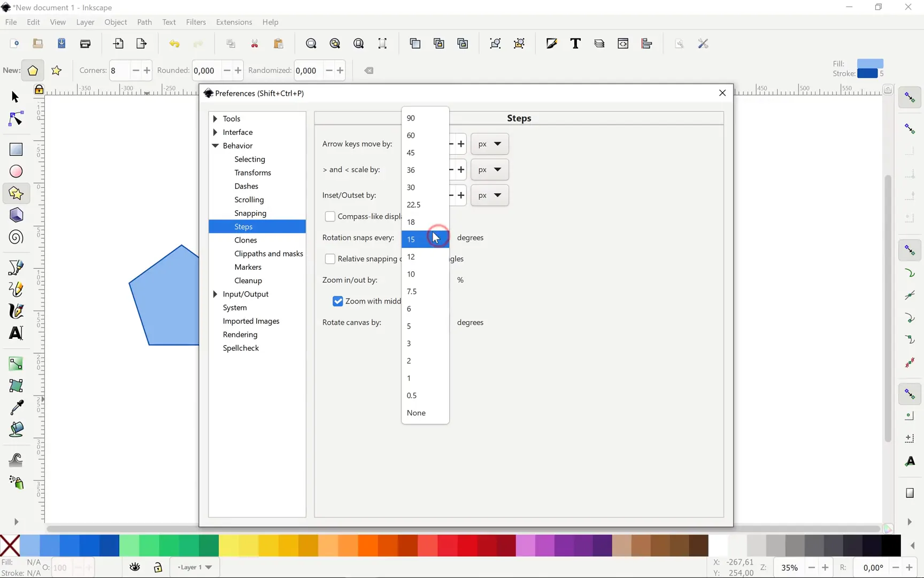The height and width of the screenshot is (578, 924).
Task: Open the Filters menu
Action: (196, 22)
